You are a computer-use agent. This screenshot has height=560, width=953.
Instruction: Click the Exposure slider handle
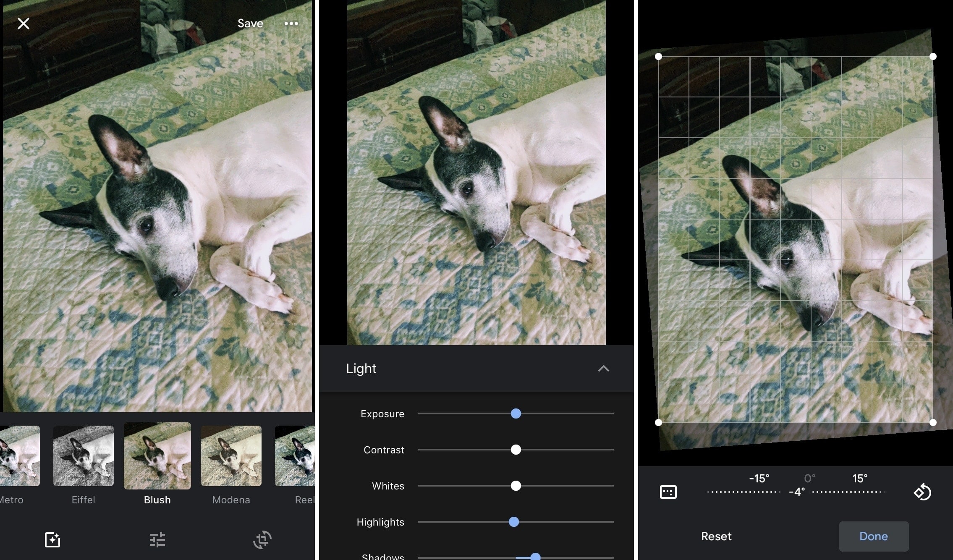tap(516, 413)
